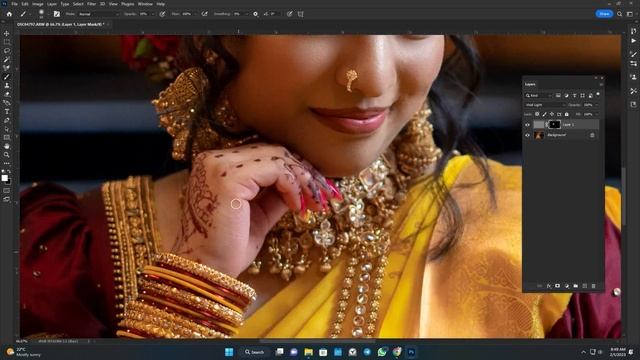Filter layers by type layers icon

(574, 96)
